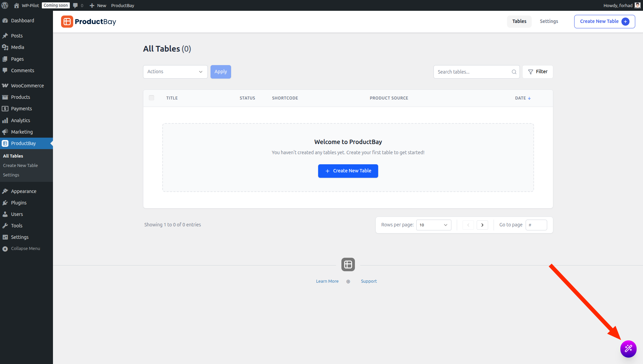Click the Go to page input field
This screenshot has height=364, width=643.
[x=536, y=225]
